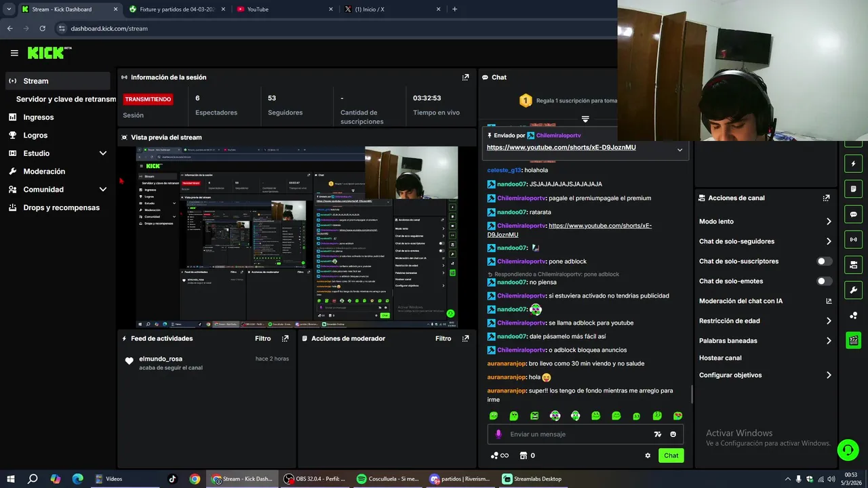This screenshot has height=488, width=868.
Task: Open the green support headset button
Action: pyautogui.click(x=847, y=449)
